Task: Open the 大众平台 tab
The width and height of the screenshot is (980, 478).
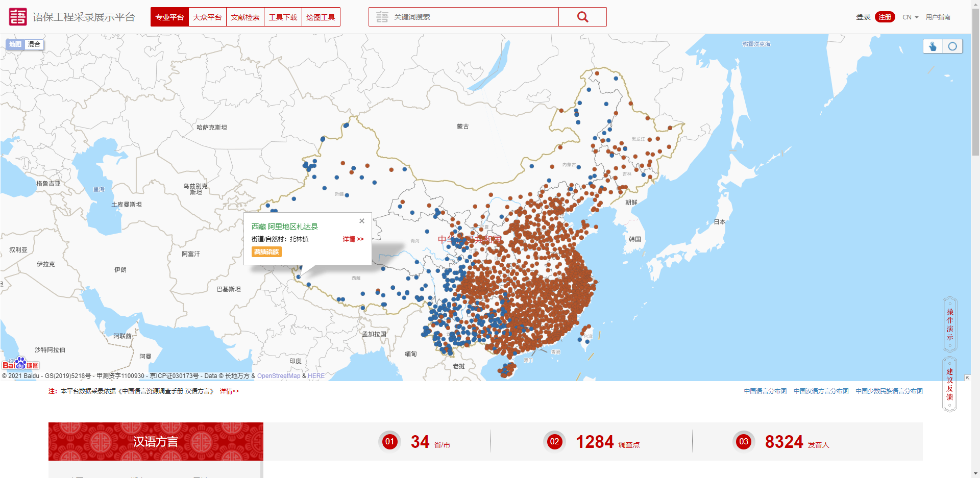Action: coord(207,17)
